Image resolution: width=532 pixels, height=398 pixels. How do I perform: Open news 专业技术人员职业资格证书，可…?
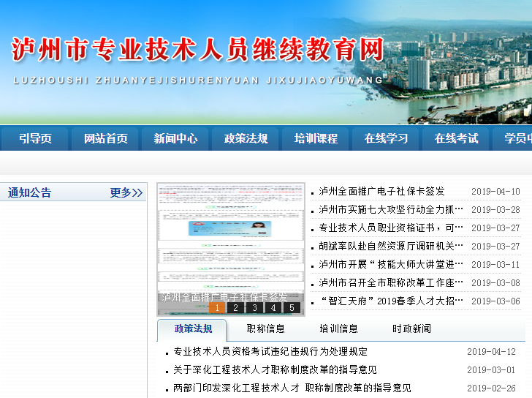390,228
